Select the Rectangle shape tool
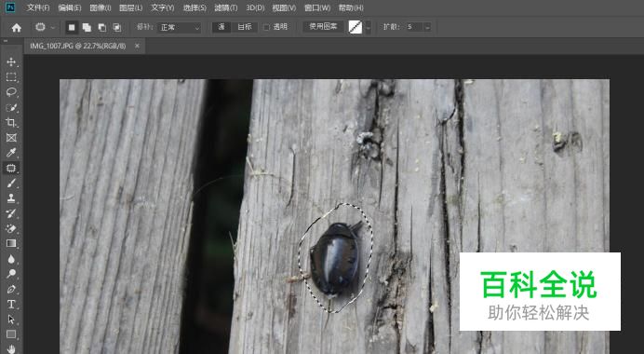 [11, 334]
